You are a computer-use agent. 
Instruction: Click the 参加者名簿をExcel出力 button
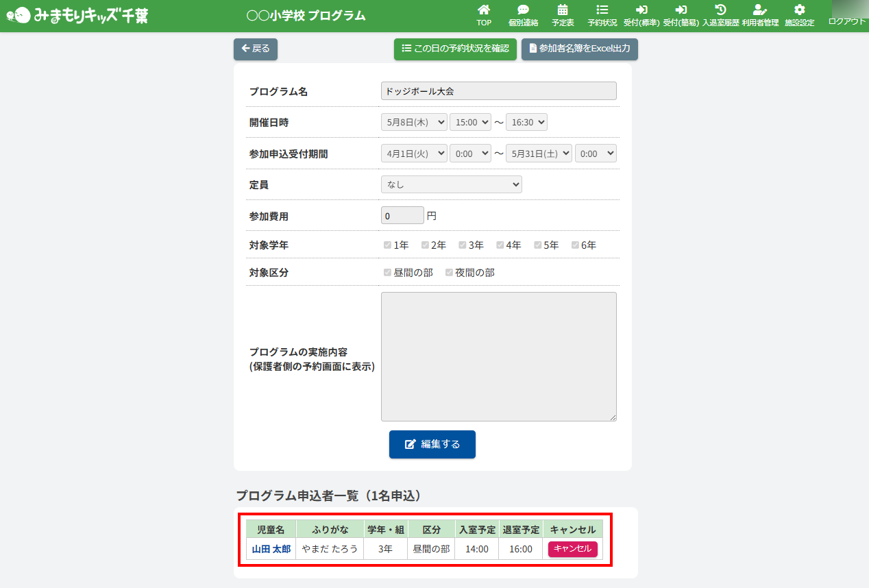click(579, 49)
